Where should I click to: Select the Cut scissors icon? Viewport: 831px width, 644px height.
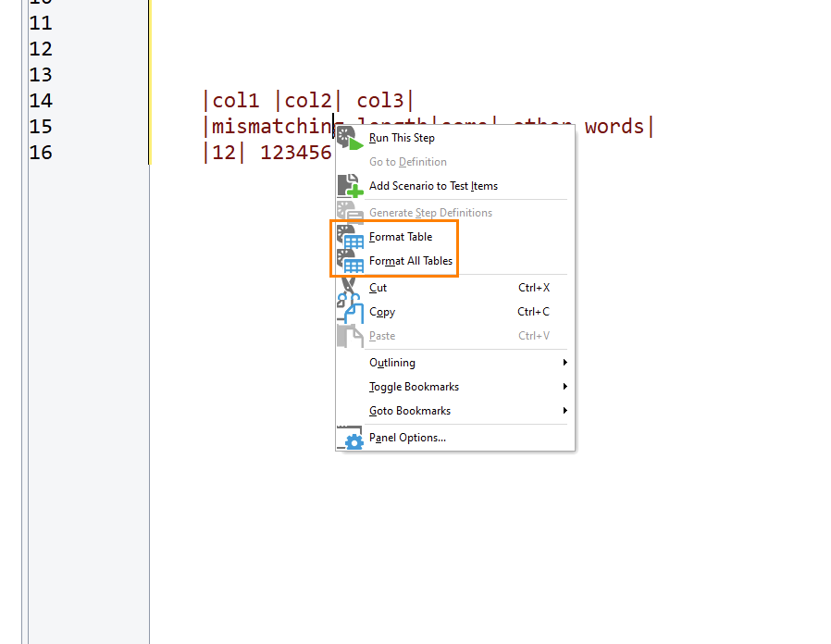pos(350,288)
